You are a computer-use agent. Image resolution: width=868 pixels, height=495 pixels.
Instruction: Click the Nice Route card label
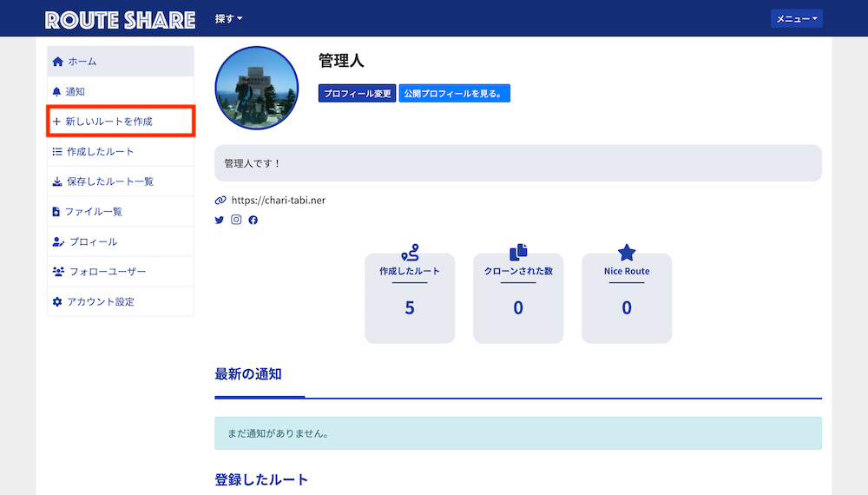627,271
